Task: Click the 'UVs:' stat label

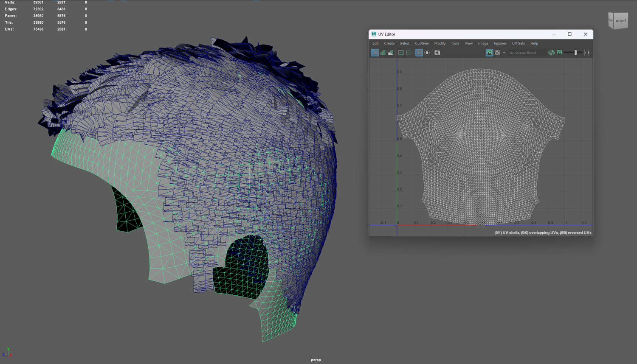Action: pos(9,29)
